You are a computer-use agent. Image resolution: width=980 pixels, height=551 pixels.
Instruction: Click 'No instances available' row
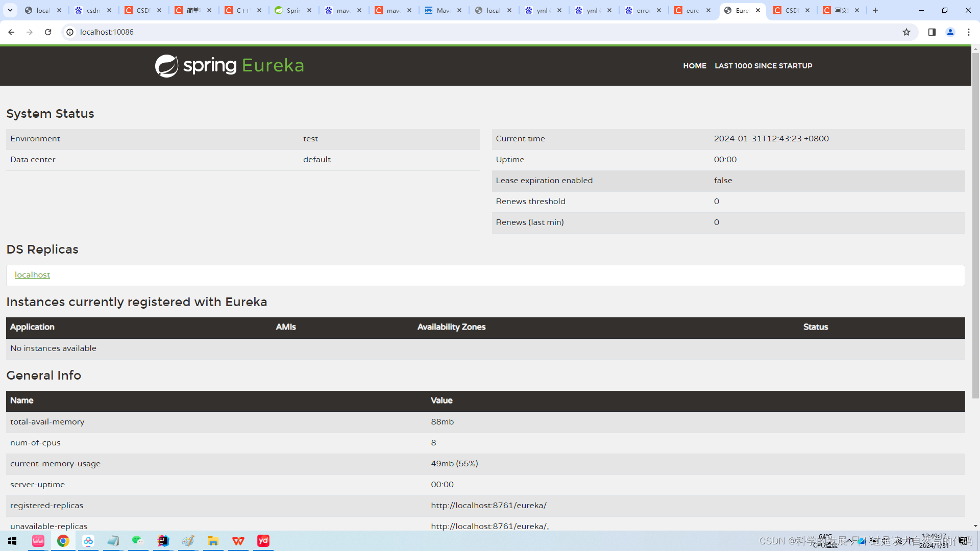tap(485, 348)
